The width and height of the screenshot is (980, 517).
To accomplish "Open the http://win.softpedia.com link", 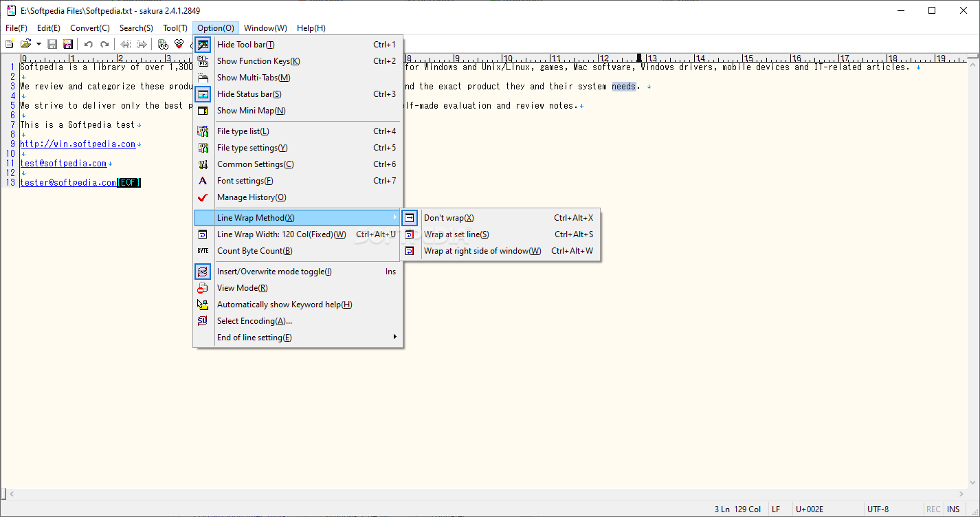I will pos(78,144).
